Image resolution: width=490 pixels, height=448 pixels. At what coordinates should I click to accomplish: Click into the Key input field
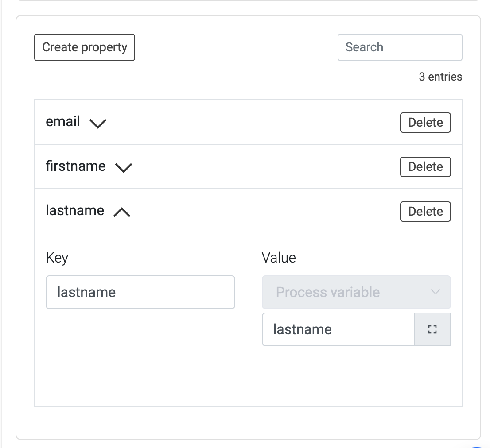click(x=140, y=292)
